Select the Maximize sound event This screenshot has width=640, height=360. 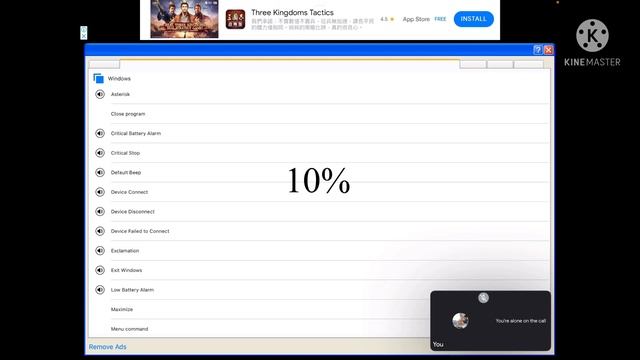coord(122,309)
